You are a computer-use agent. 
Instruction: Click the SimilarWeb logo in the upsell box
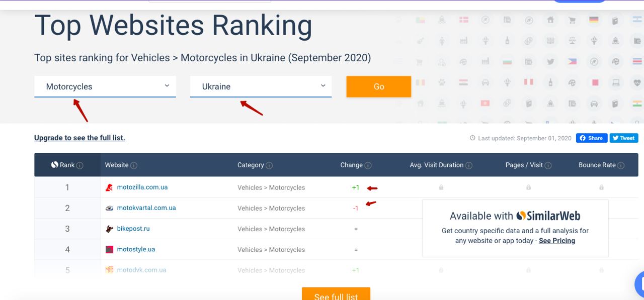point(548,216)
